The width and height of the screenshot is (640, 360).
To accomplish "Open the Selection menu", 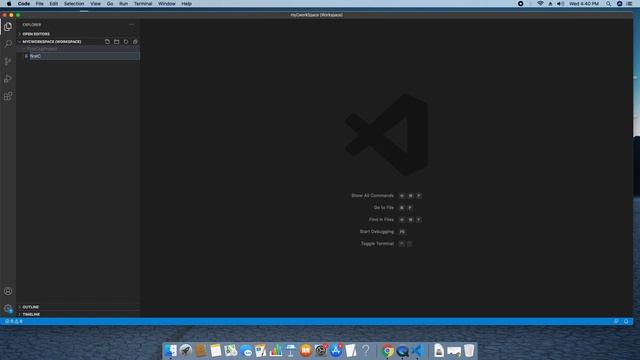I will point(74,4).
